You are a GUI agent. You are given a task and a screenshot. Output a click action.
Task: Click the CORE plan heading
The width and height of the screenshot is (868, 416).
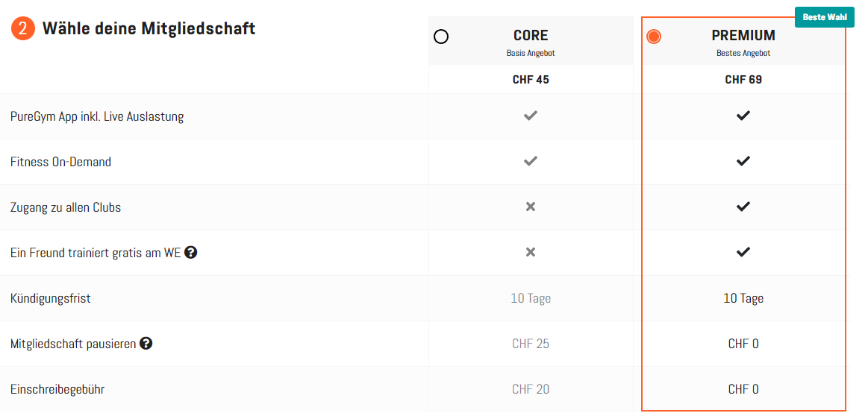pos(531,36)
